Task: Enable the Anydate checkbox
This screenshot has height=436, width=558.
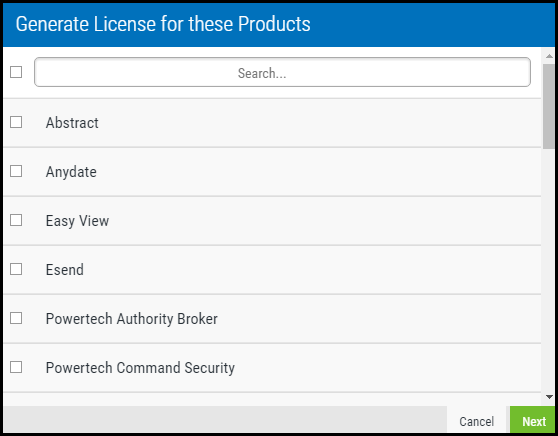Action: click(16, 171)
